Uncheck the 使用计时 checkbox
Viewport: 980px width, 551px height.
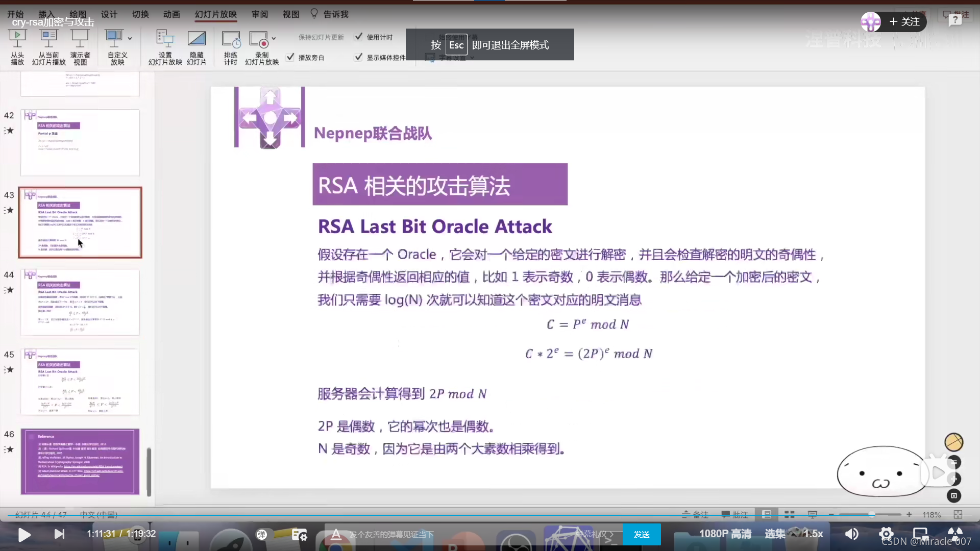click(359, 37)
